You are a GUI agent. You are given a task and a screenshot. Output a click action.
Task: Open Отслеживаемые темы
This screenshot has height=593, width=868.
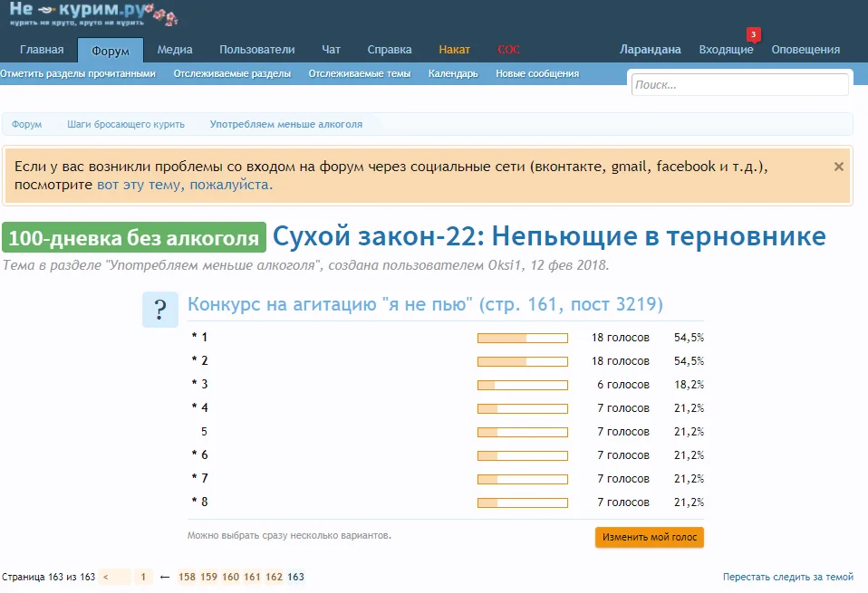click(x=360, y=73)
